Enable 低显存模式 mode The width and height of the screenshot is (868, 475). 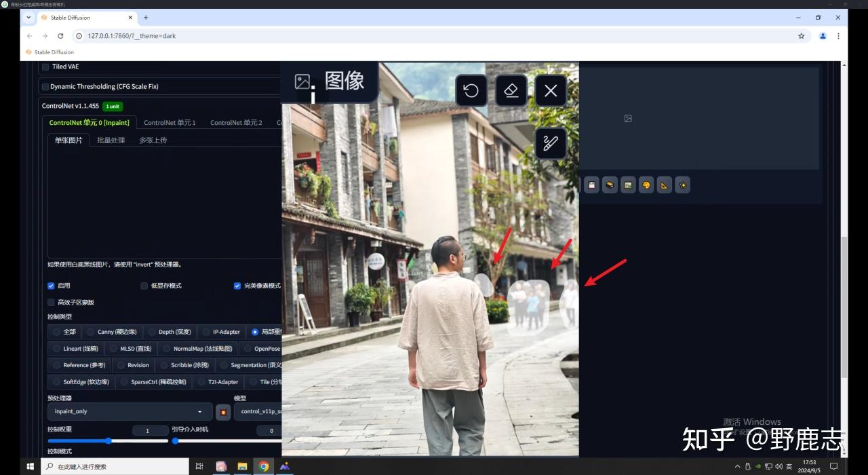click(x=144, y=286)
